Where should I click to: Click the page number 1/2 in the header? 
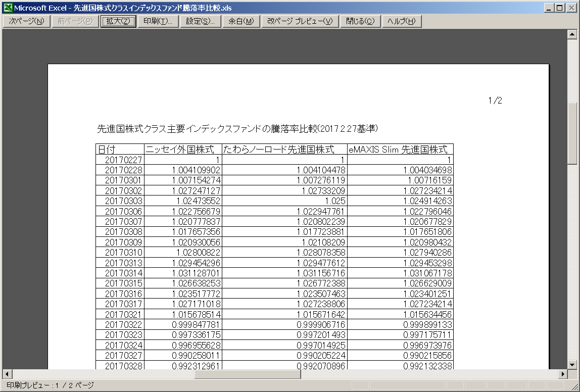coord(495,100)
